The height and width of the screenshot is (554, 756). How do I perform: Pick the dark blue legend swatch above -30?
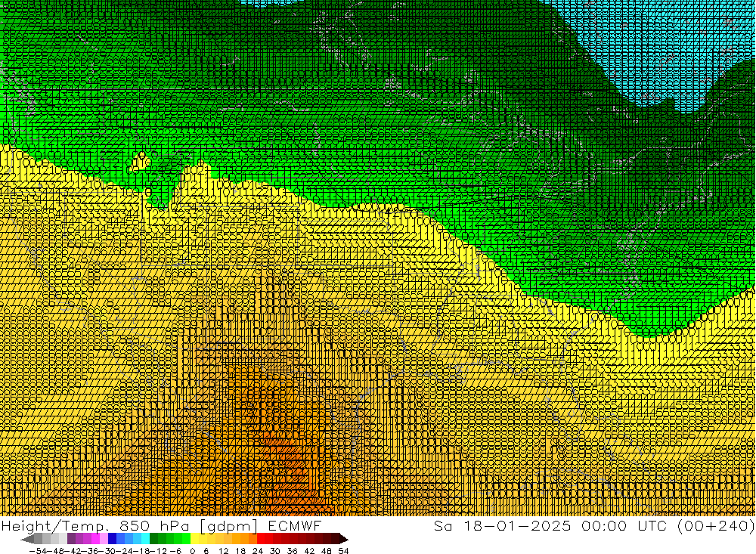coord(113,539)
